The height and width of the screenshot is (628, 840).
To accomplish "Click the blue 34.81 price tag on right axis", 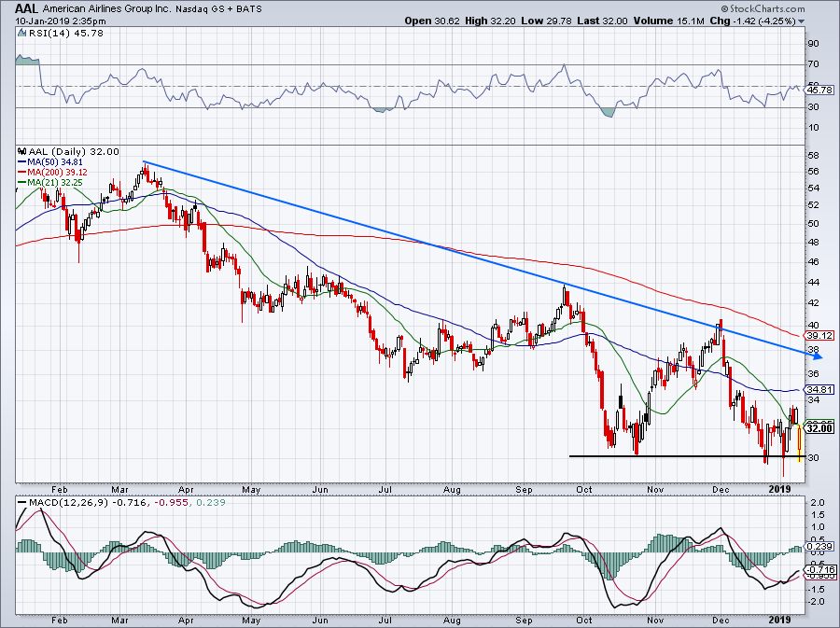I will click(x=819, y=390).
